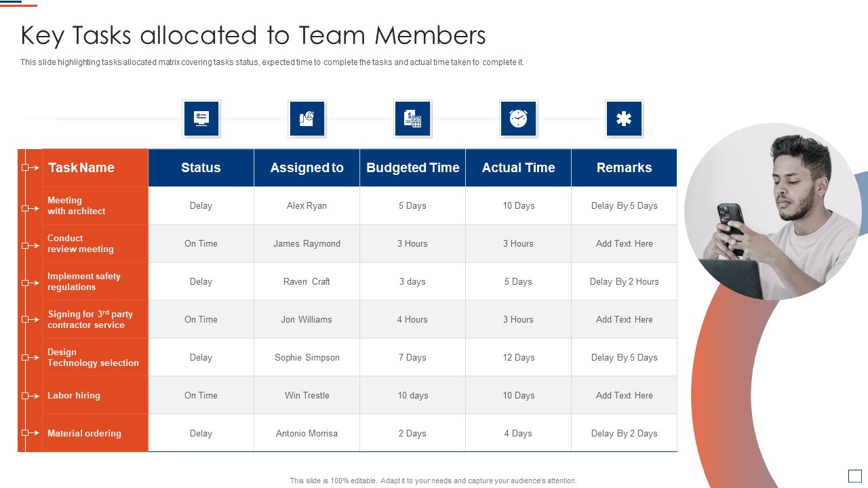This screenshot has width=868, height=488.
Task: Select the Meeting with architect task cell
Action: click(96, 205)
